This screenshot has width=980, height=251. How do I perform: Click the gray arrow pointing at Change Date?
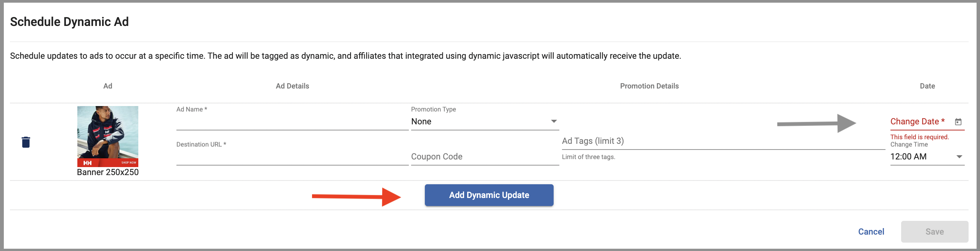tap(816, 124)
